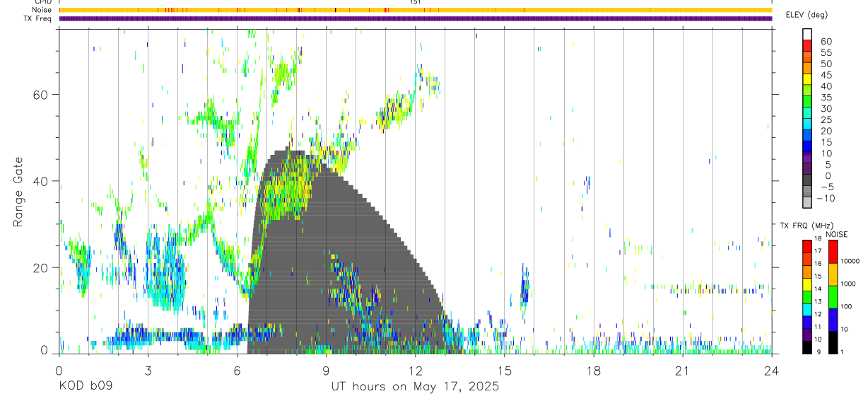The width and height of the screenshot is (868, 401).
Task: Click the 'Noise' row label at top
Action: (x=42, y=10)
